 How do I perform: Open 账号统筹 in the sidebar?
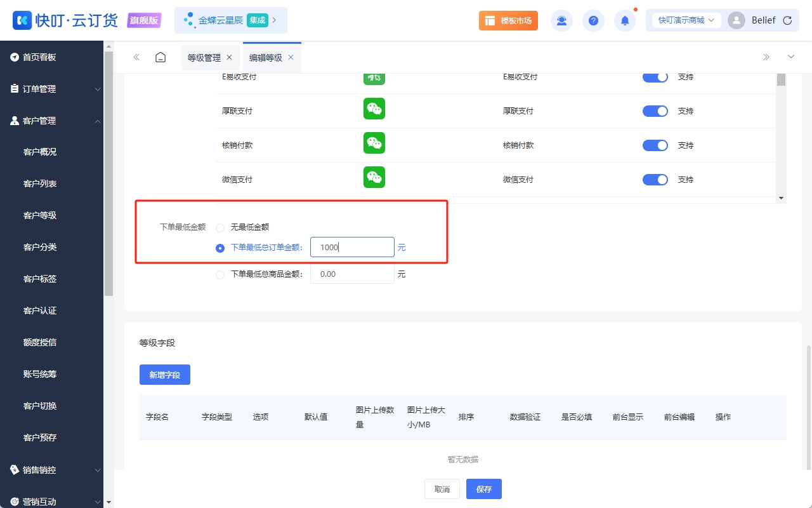tap(40, 374)
